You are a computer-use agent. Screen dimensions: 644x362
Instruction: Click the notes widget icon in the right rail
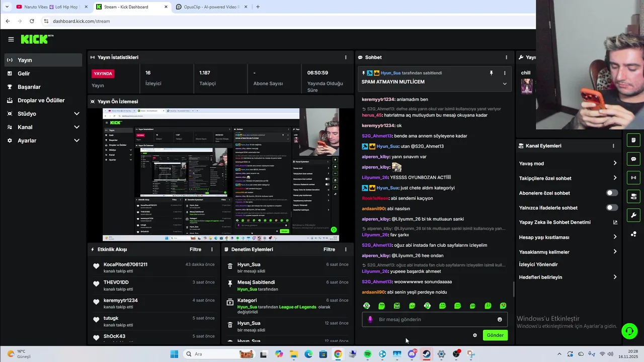[633, 140]
